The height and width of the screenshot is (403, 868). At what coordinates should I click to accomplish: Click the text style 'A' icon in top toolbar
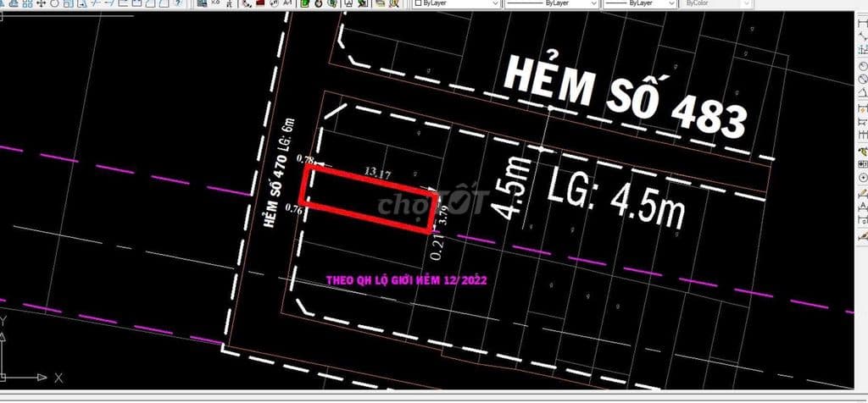(x=287, y=3)
